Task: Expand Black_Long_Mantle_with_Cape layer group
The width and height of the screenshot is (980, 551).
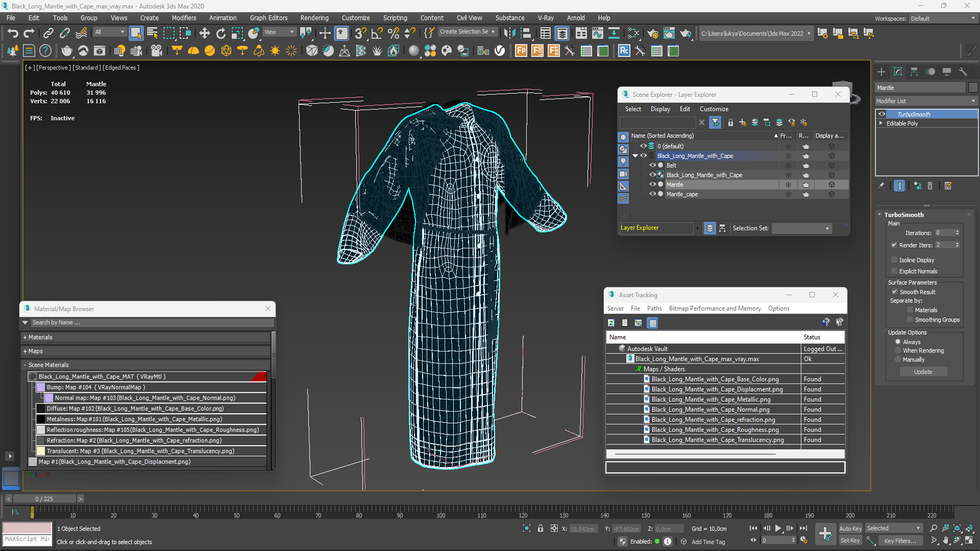Action: point(635,156)
